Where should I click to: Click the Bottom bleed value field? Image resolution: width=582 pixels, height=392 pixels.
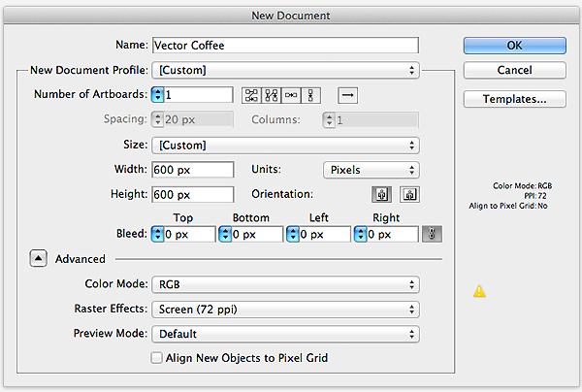(x=257, y=234)
